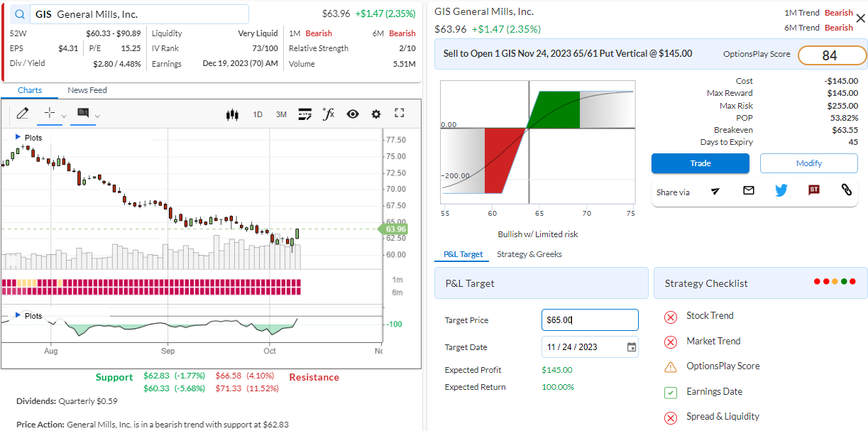Click the Sell to Open strategy header

(x=567, y=53)
